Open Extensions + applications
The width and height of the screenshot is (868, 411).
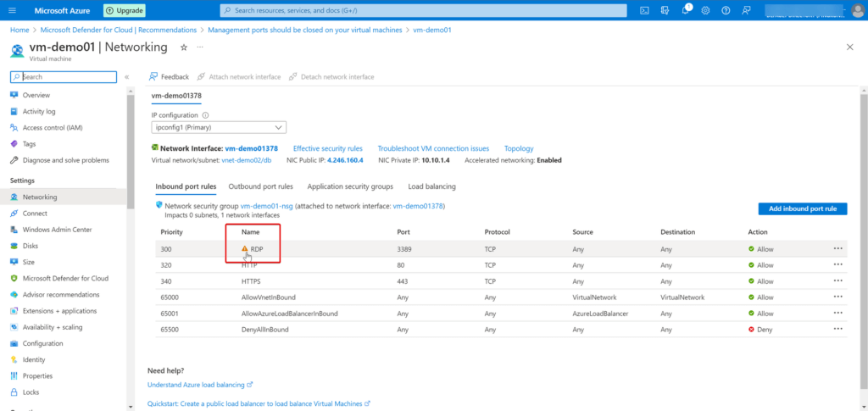click(x=60, y=311)
